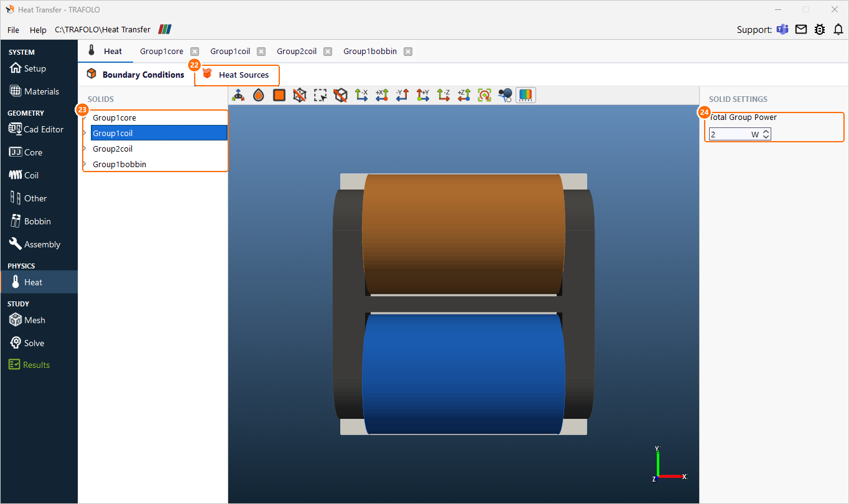Open notifications bell

pos(838,29)
